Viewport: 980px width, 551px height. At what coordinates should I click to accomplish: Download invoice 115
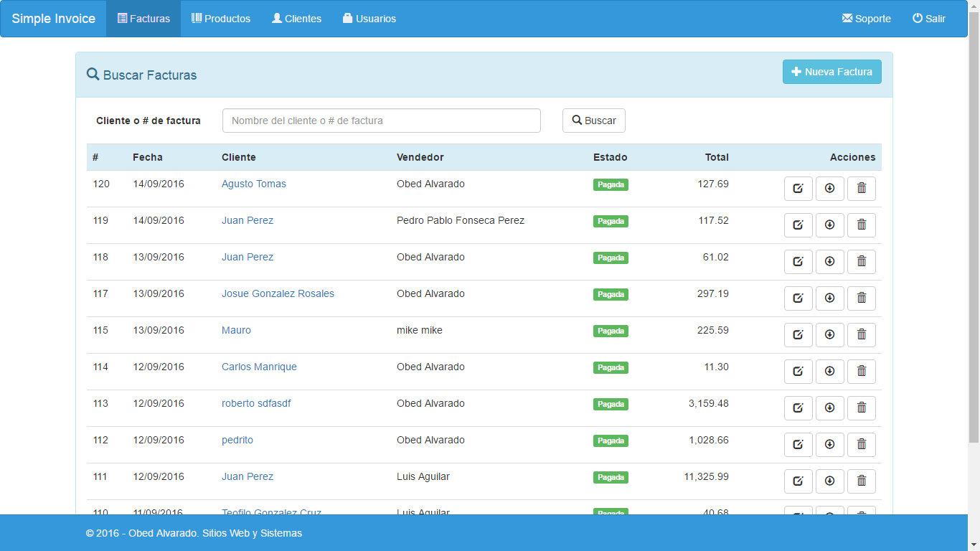[x=830, y=335]
